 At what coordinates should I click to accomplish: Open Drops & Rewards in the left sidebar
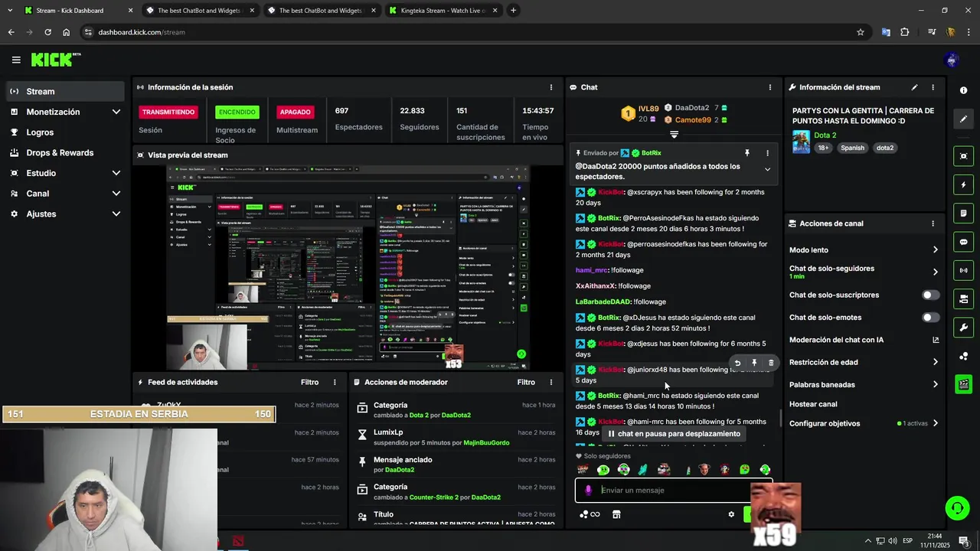[x=64, y=152]
